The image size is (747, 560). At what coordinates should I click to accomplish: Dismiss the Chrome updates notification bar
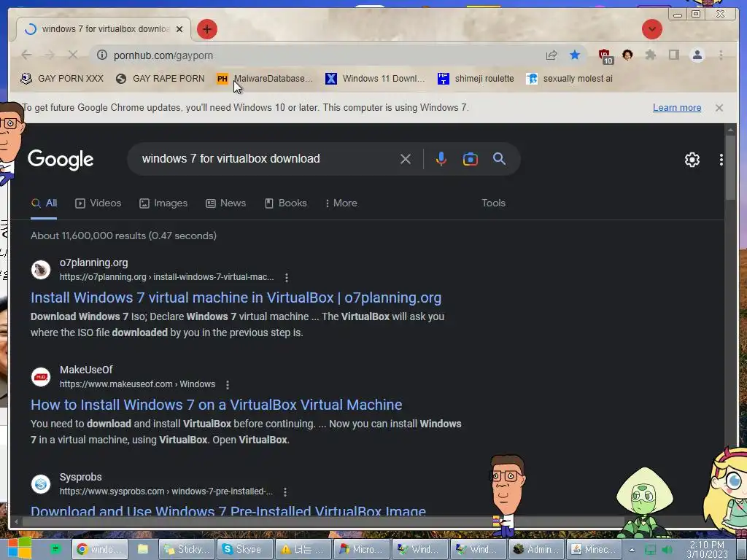[x=719, y=108]
